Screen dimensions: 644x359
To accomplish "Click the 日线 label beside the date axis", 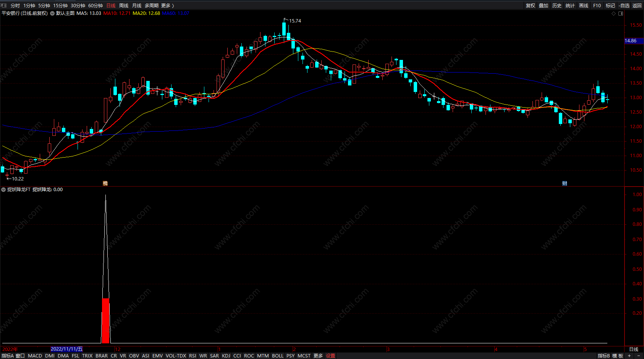I will pyautogui.click(x=634, y=349).
